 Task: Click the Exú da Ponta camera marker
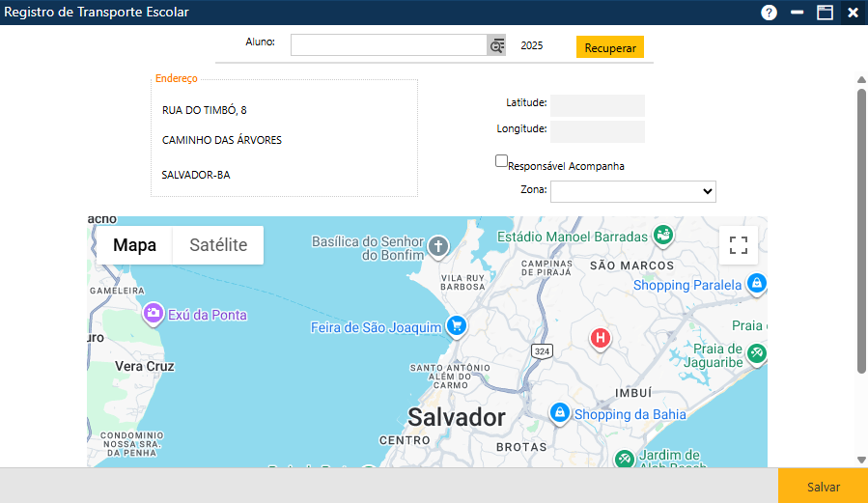(153, 314)
